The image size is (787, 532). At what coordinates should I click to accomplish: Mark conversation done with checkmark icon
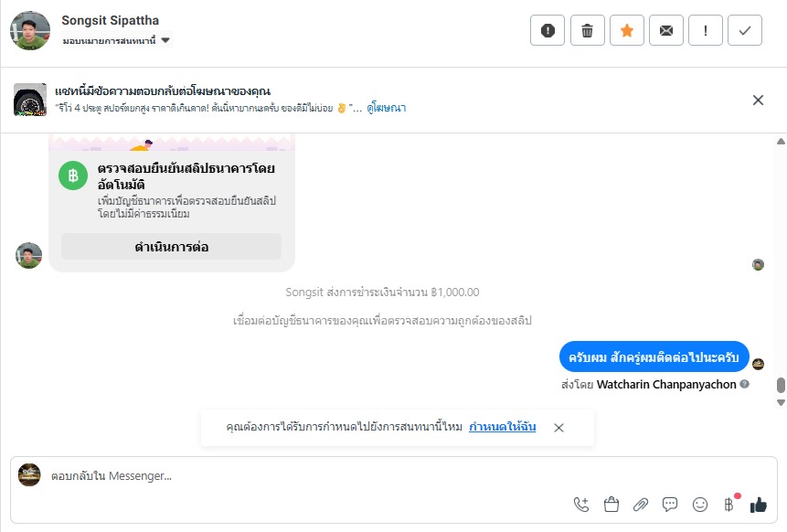[x=745, y=31]
